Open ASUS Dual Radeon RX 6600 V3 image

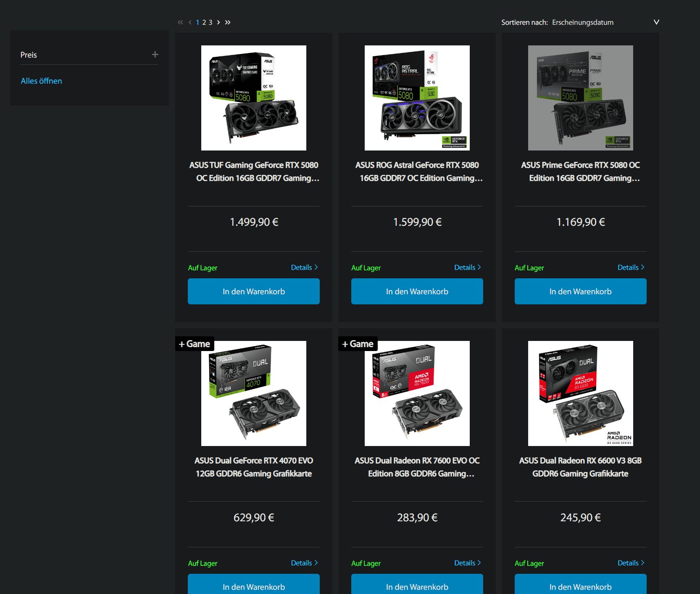click(x=581, y=393)
